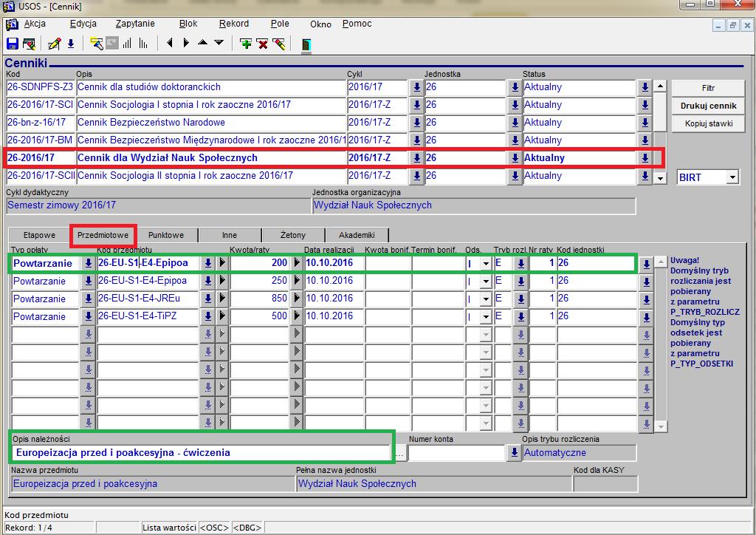Screen dimensions: 756x535
Task: Open Tryb rozl. list for amount 500 row
Action: (520, 316)
